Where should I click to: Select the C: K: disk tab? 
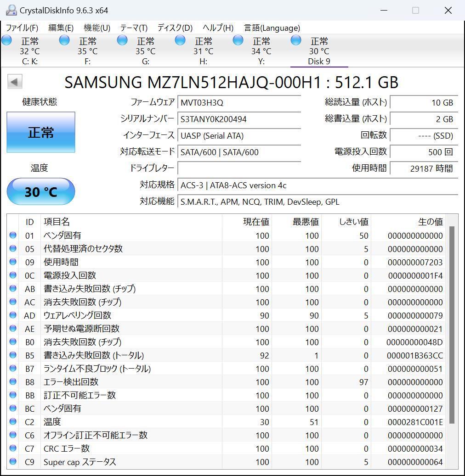[x=30, y=50]
